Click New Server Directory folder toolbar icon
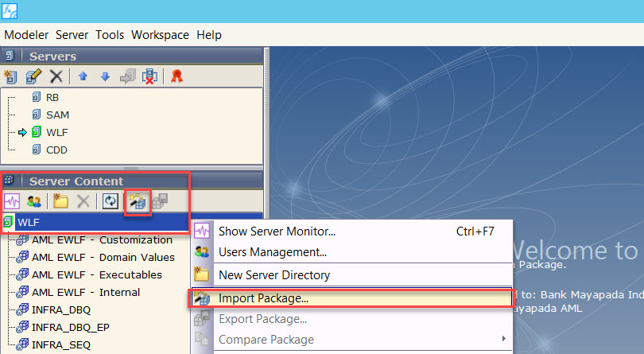This screenshot has width=644, height=354. click(60, 201)
